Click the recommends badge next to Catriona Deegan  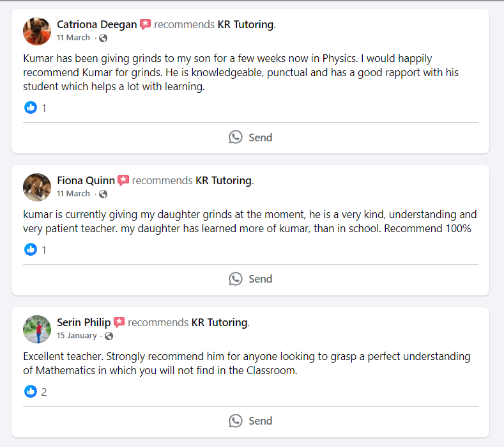(x=146, y=25)
